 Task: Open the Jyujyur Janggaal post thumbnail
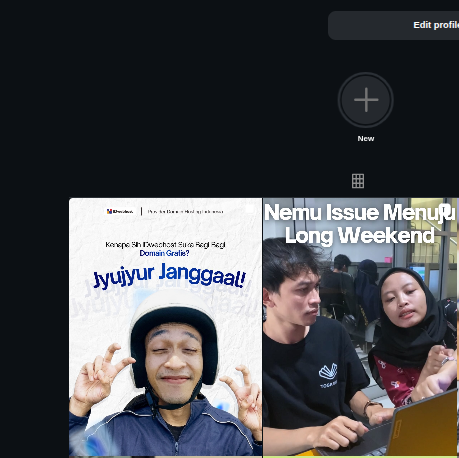[165, 327]
